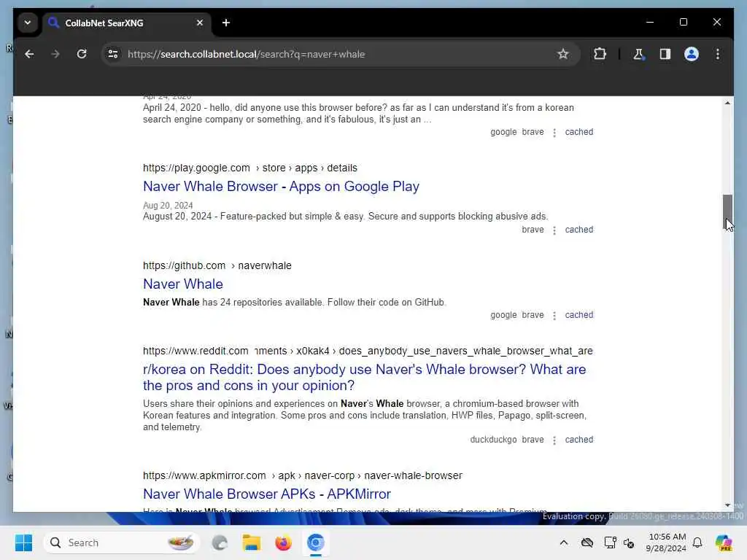Open the cloud sync tray icon

[587, 542]
